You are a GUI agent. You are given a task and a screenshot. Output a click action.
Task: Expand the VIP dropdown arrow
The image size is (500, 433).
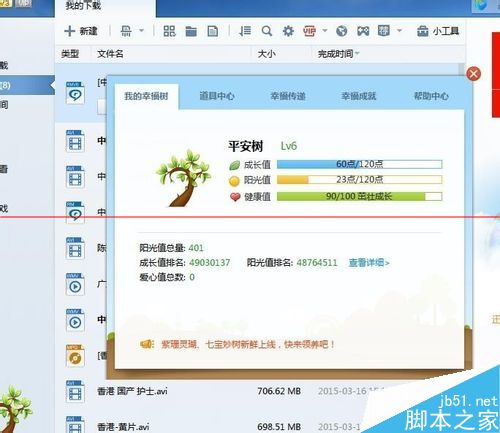[x=325, y=31]
